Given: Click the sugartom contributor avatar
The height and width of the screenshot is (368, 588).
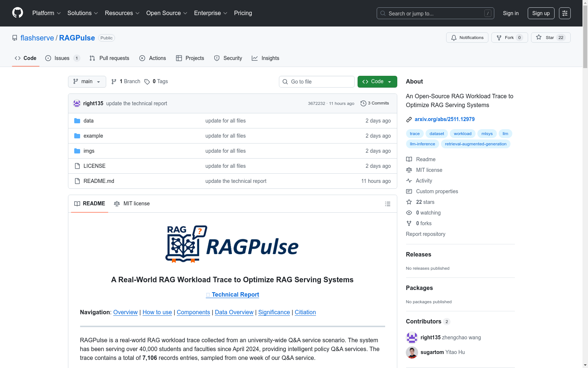Looking at the screenshot, I should pos(412,352).
